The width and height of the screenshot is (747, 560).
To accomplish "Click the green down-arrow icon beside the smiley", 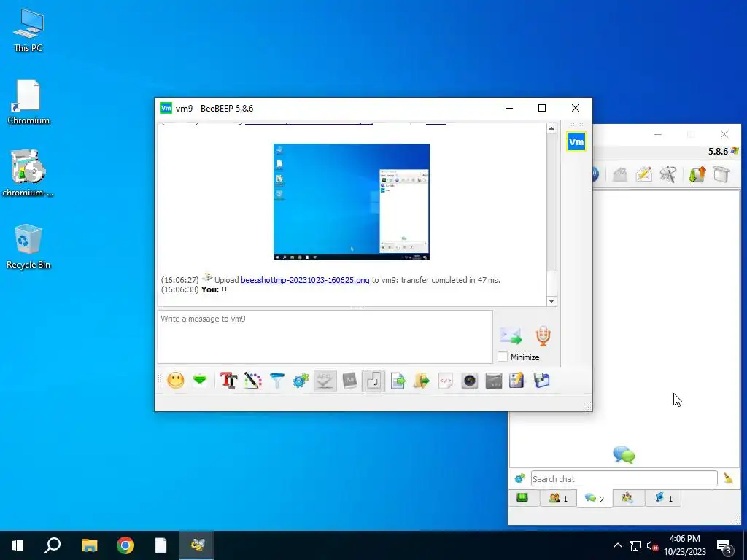I will point(200,381).
